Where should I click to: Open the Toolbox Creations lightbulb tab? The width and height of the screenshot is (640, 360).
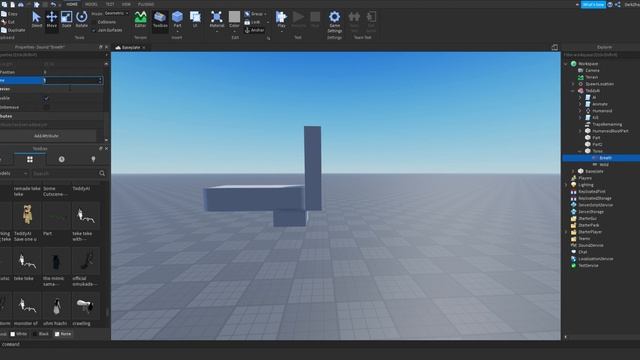point(93,159)
